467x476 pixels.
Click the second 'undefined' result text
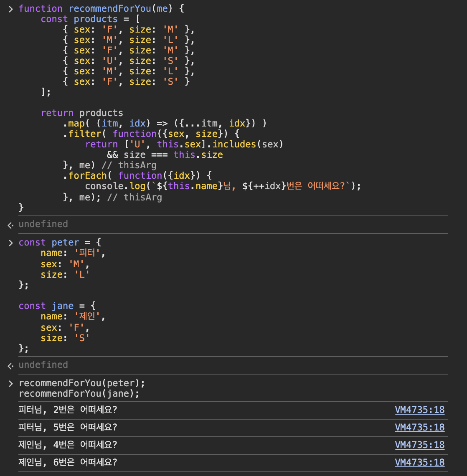(43, 365)
